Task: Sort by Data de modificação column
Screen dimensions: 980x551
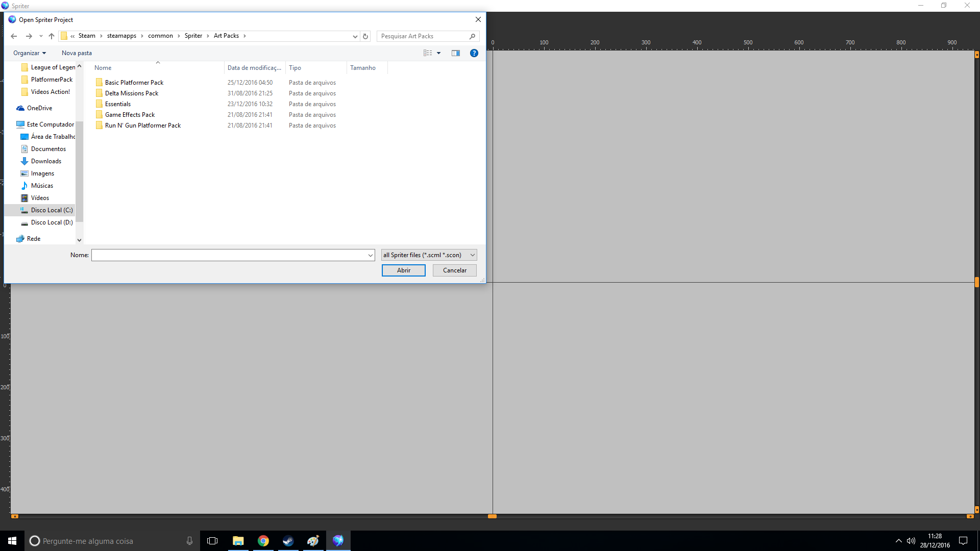Action: click(x=255, y=68)
